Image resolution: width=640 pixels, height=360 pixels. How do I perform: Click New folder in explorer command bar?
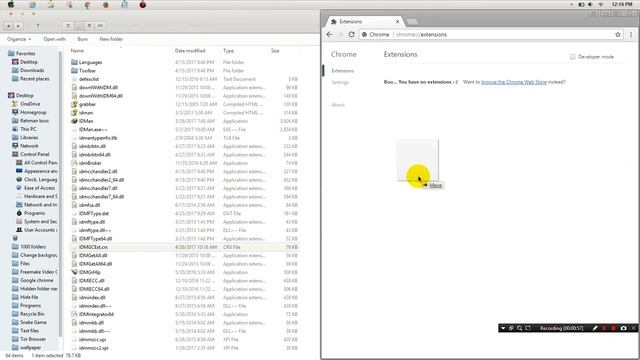pyautogui.click(x=111, y=39)
